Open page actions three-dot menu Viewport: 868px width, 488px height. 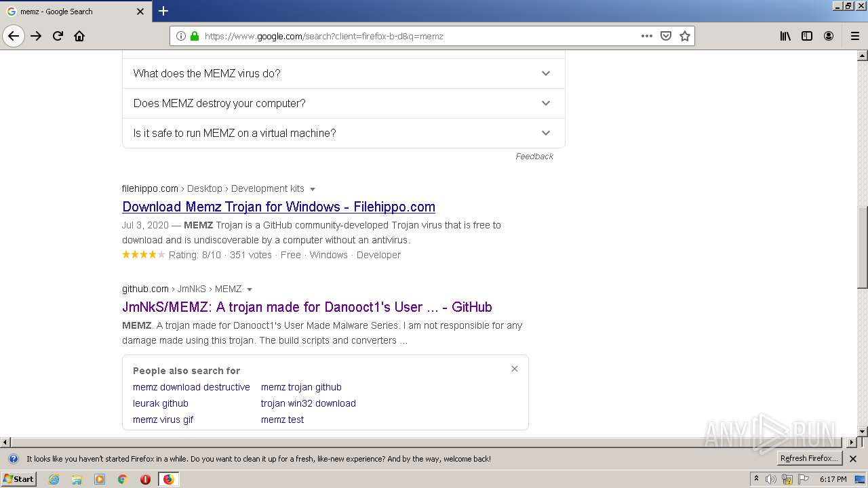click(x=647, y=36)
